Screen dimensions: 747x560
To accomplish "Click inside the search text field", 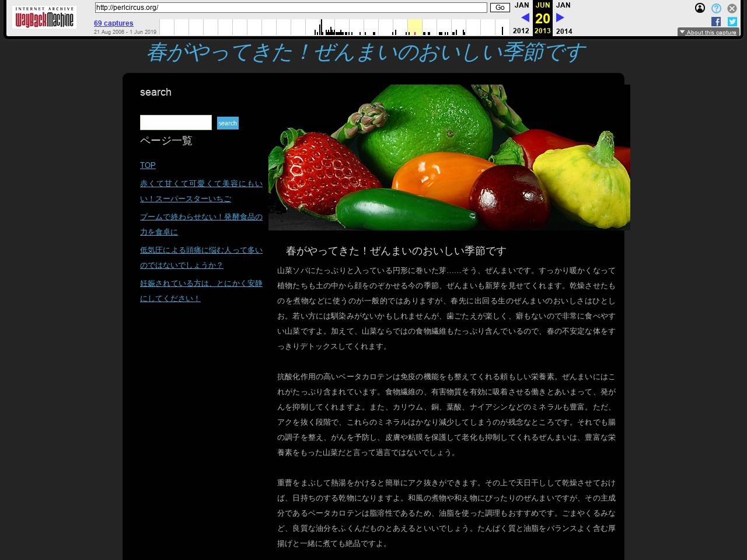I will tap(175, 123).
